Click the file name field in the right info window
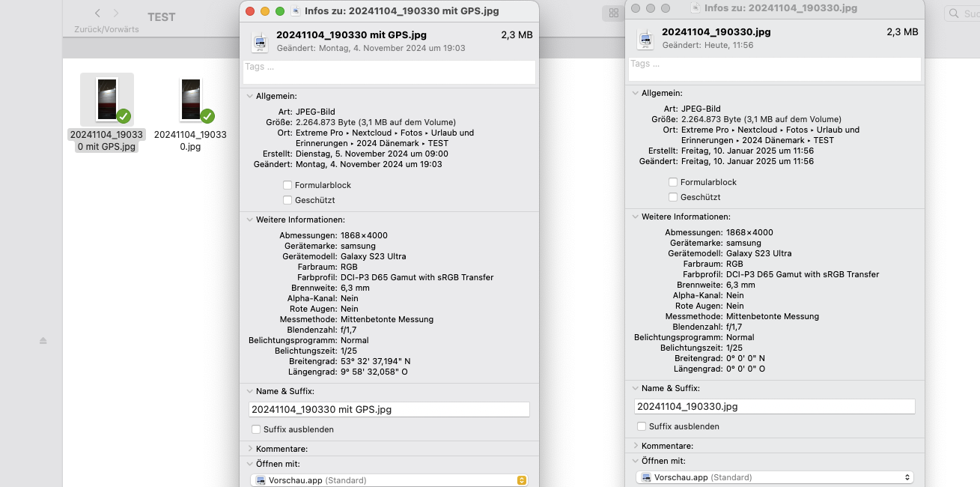Screen dimensions: 980x487 tap(774, 407)
